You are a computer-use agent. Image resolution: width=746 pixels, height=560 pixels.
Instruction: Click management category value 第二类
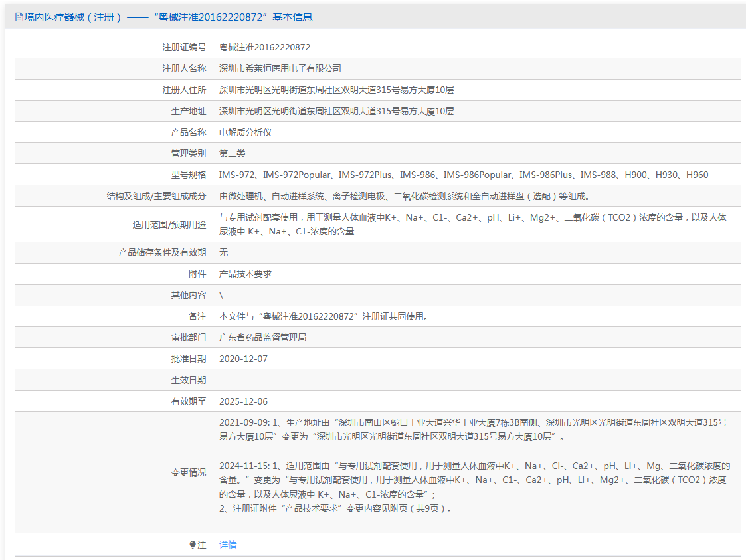(233, 153)
